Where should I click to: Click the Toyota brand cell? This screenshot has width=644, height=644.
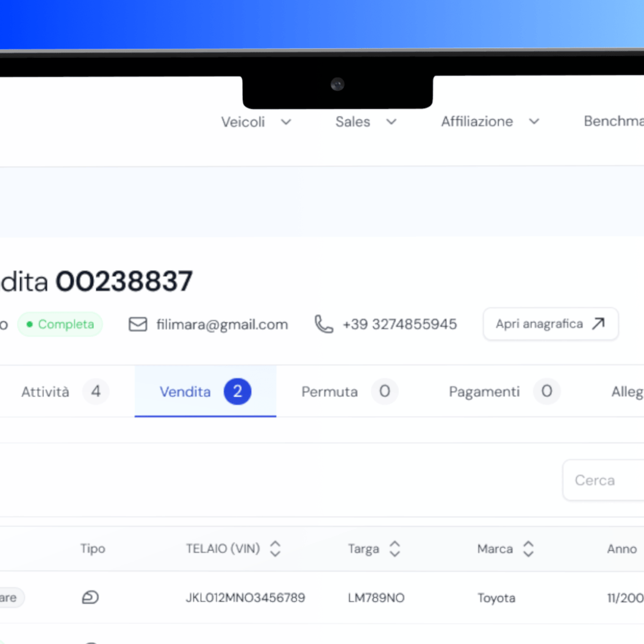[x=496, y=598]
